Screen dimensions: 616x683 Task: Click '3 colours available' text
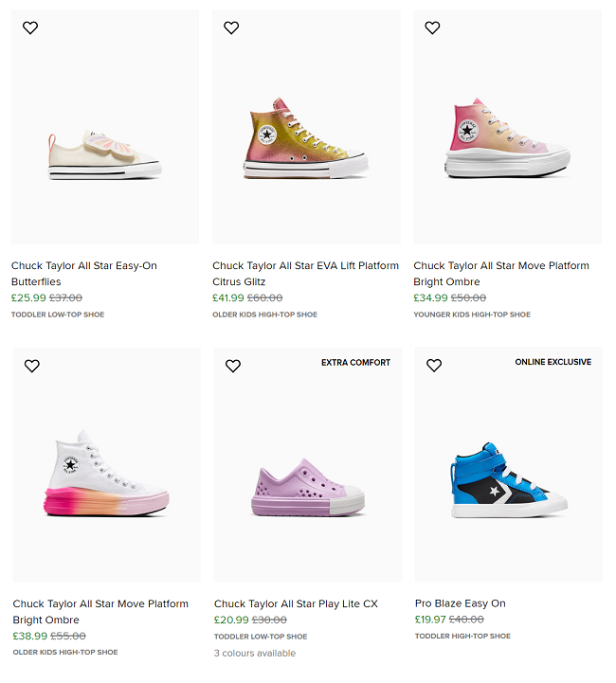tap(254, 653)
